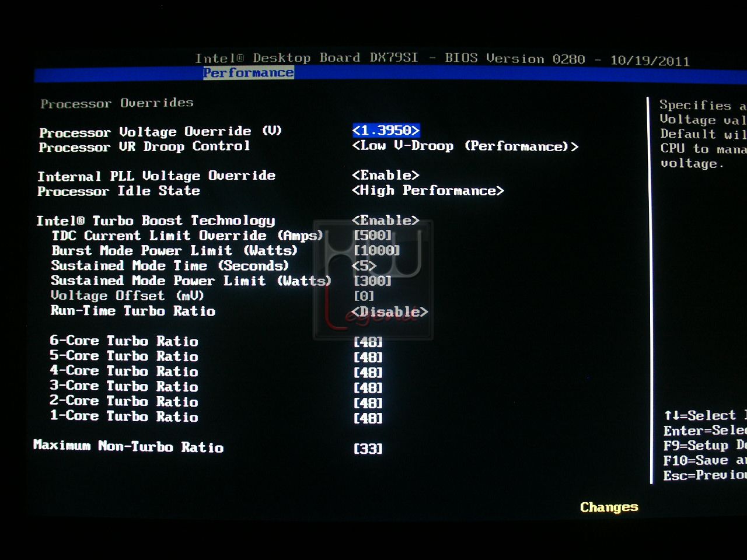Edit 2-Core Turbo Ratio value

point(368,402)
